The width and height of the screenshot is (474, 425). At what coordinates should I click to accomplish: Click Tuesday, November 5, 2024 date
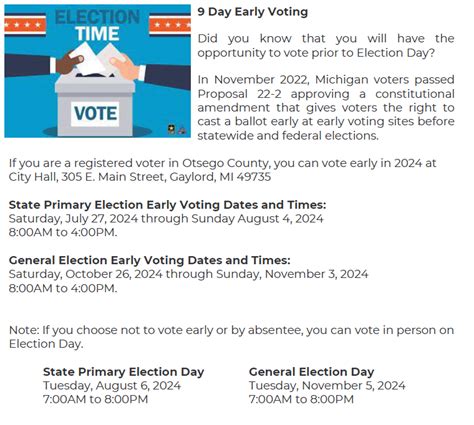coord(327,386)
